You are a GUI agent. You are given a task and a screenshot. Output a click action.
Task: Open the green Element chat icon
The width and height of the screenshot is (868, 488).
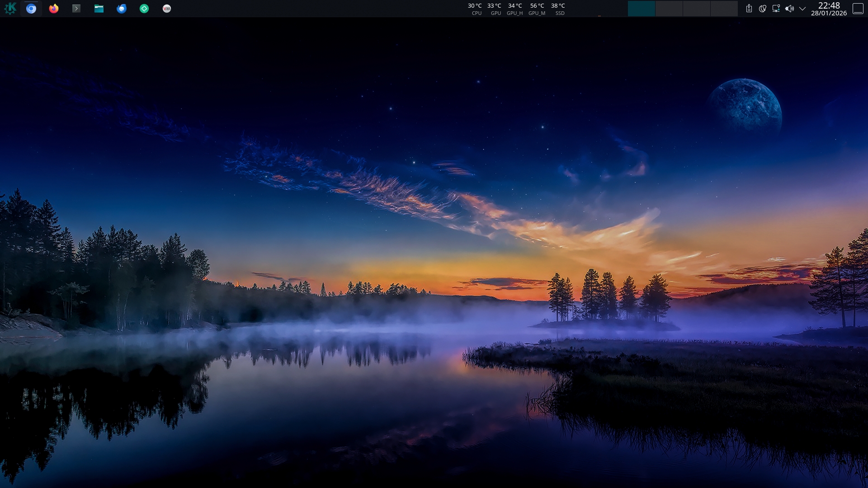point(144,9)
